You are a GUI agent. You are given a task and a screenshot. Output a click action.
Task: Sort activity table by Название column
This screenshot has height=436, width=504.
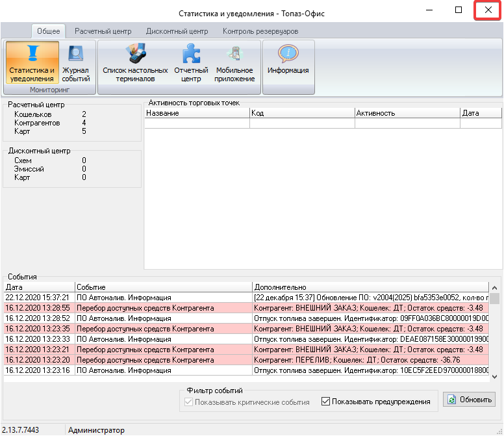(x=197, y=113)
